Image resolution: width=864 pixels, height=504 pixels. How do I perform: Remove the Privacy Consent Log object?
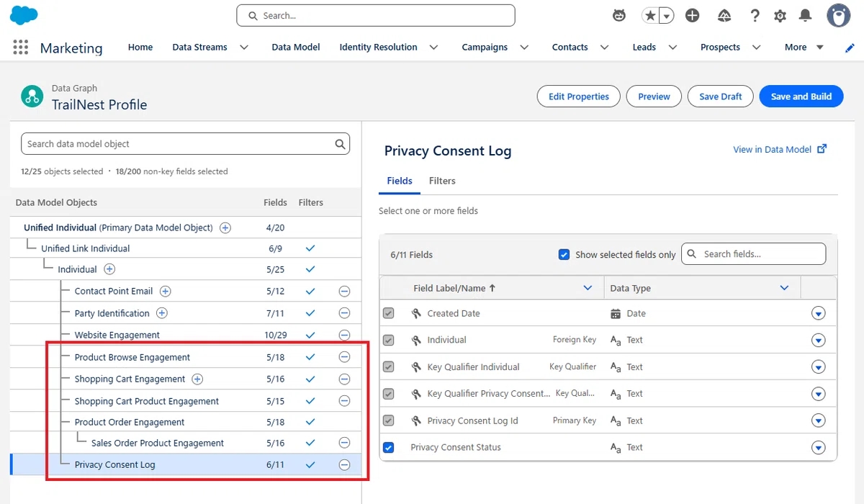point(344,465)
